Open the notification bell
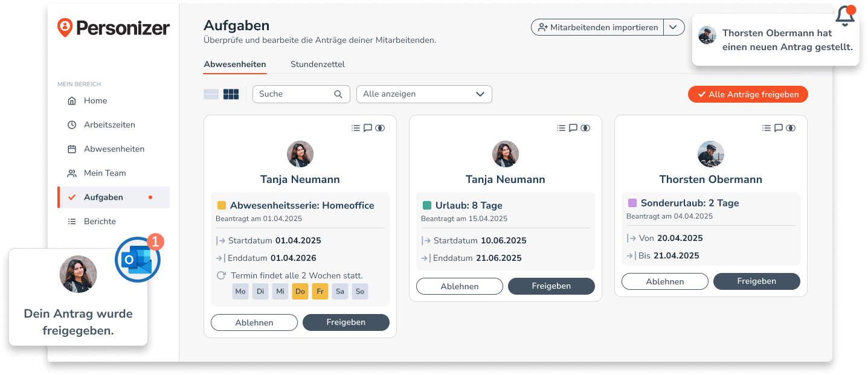 click(844, 18)
